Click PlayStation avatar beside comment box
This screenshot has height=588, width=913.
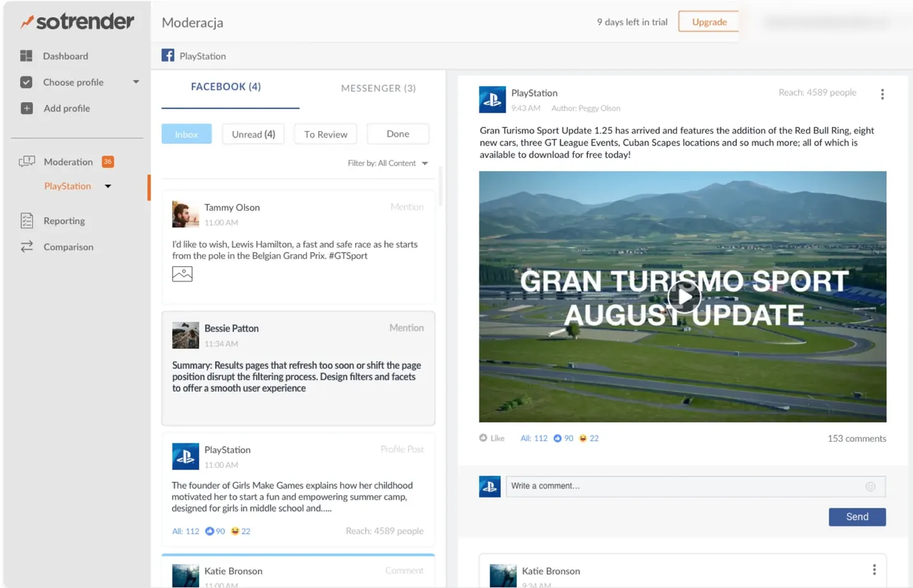point(489,487)
